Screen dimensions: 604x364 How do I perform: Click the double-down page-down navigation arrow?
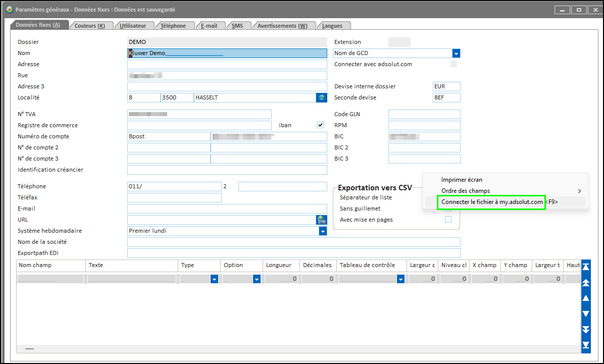pos(586,329)
